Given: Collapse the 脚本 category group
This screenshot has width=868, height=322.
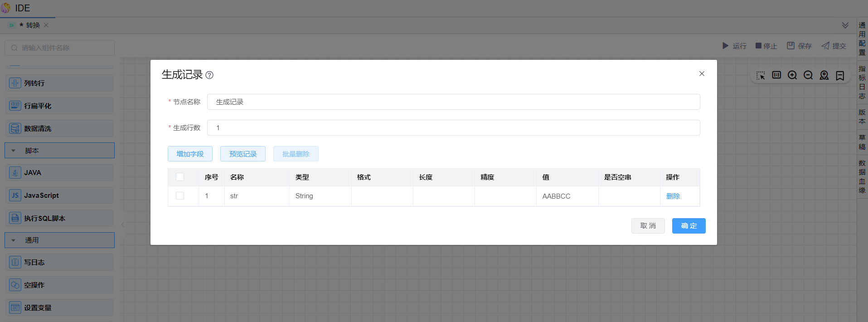Looking at the screenshot, I should tap(14, 151).
